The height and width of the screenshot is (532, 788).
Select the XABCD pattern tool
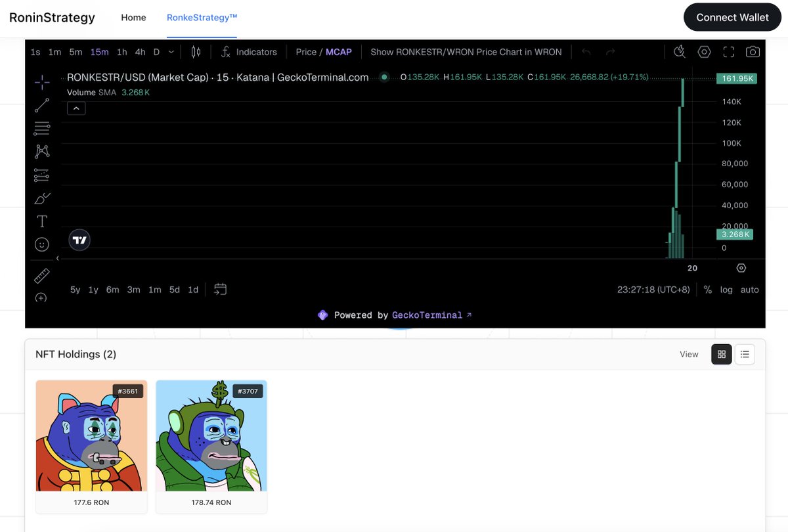point(41,151)
